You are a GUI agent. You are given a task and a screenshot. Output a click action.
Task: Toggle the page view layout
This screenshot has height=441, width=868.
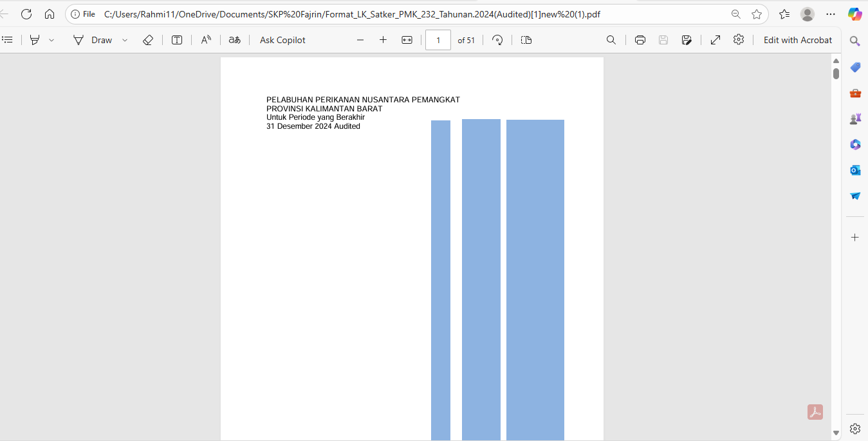[x=526, y=40]
